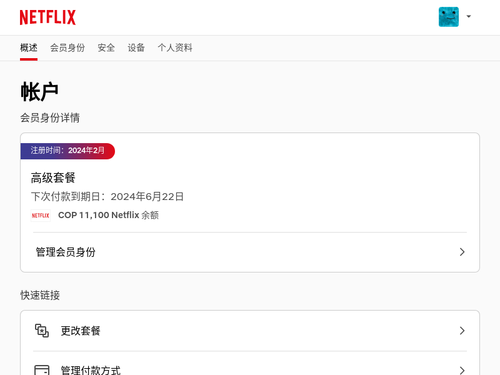Open 管理会员身份 link

[x=250, y=252]
